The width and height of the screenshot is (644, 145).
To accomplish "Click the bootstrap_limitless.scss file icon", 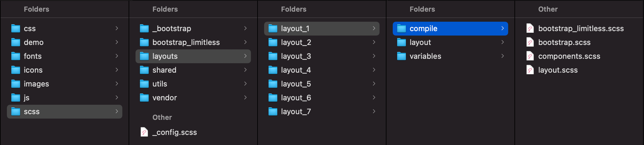I will [530, 29].
